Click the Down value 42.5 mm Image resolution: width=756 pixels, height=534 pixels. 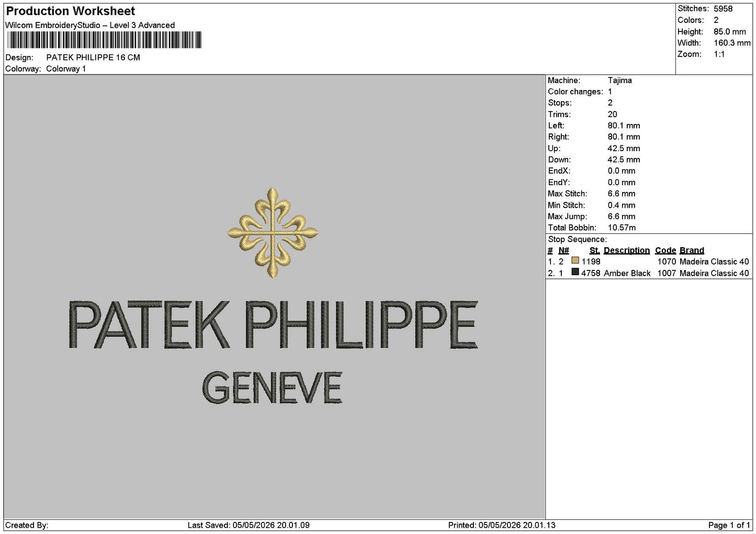[624, 160]
